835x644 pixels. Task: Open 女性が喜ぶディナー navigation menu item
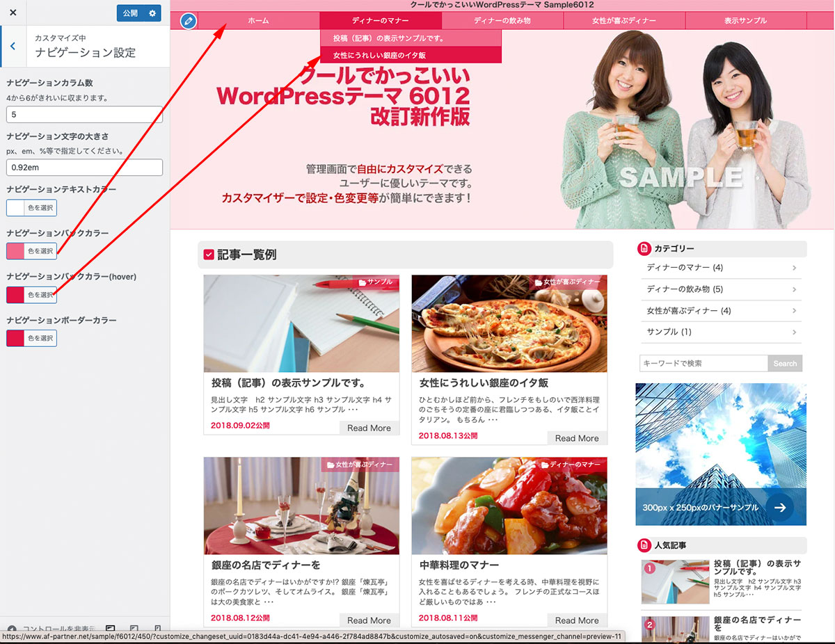point(624,21)
